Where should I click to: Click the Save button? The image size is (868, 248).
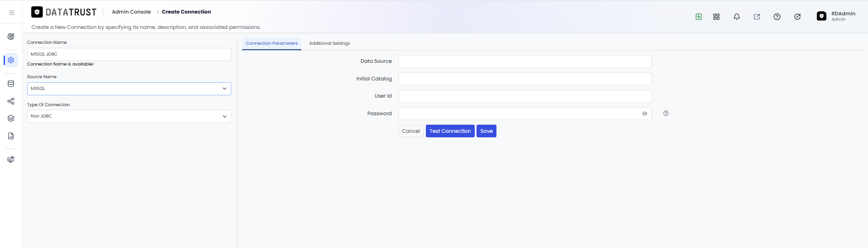click(x=486, y=131)
